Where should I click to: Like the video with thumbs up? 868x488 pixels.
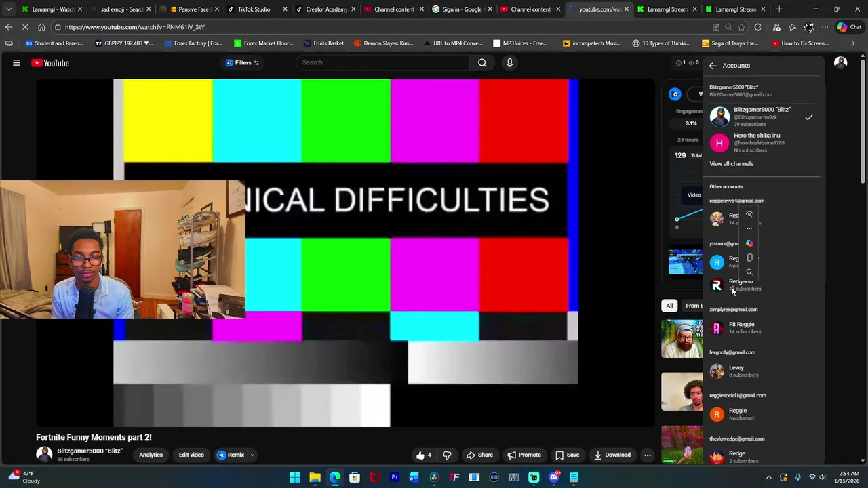425,455
